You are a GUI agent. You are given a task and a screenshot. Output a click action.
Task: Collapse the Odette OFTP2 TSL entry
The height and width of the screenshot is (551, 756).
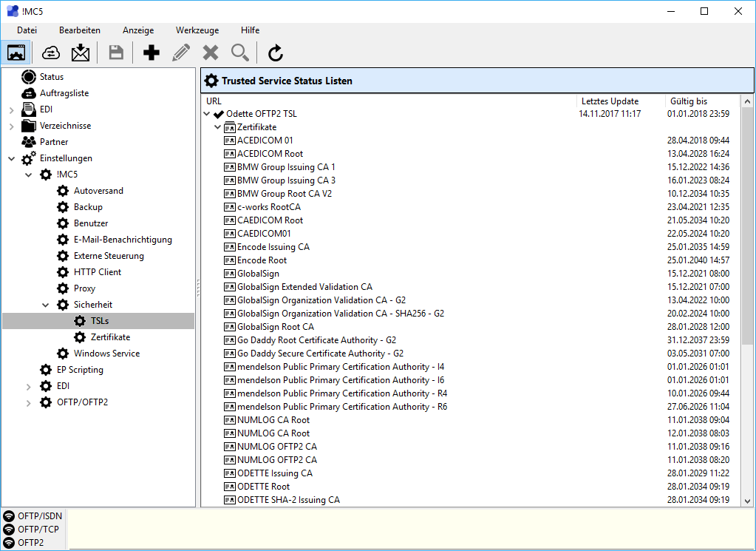[x=207, y=114]
